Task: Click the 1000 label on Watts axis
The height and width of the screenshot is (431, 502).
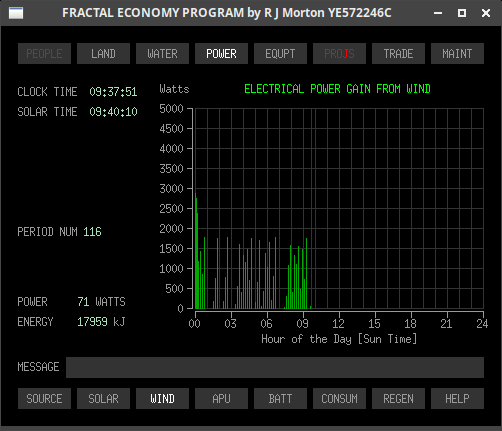Action: pyautogui.click(x=171, y=269)
